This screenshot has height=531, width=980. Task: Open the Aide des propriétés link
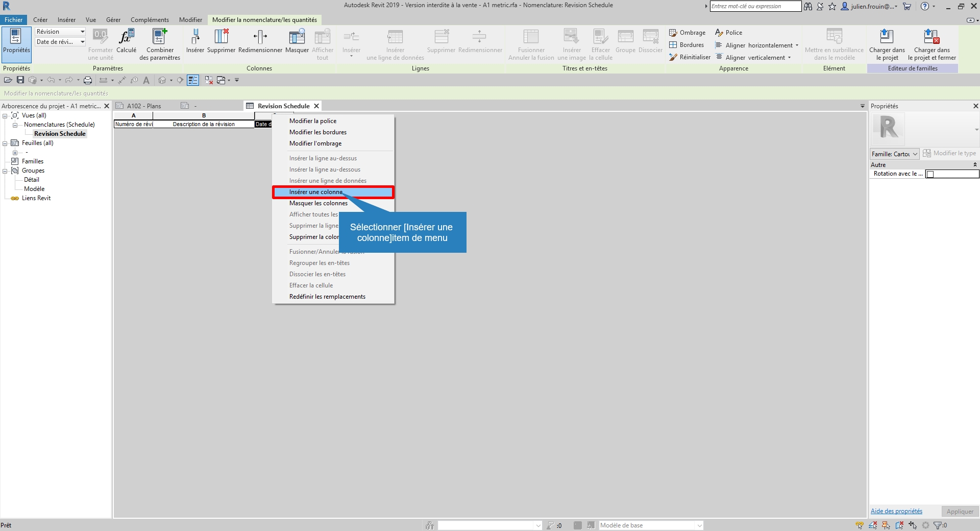[x=896, y=511]
